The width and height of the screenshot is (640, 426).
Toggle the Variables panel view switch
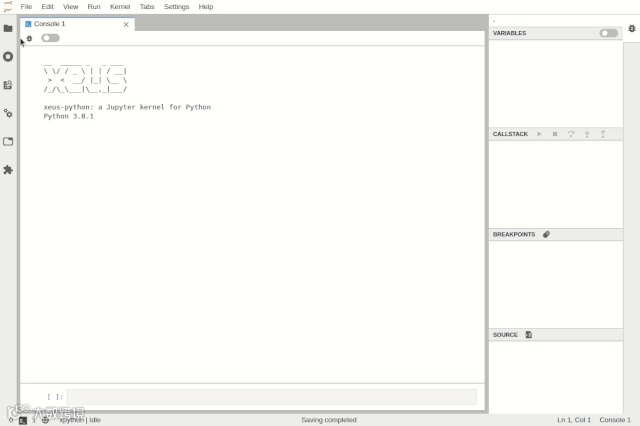(609, 33)
